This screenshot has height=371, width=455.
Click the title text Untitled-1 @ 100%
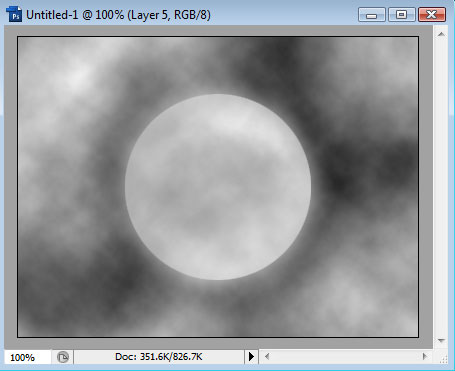pyautogui.click(x=75, y=15)
